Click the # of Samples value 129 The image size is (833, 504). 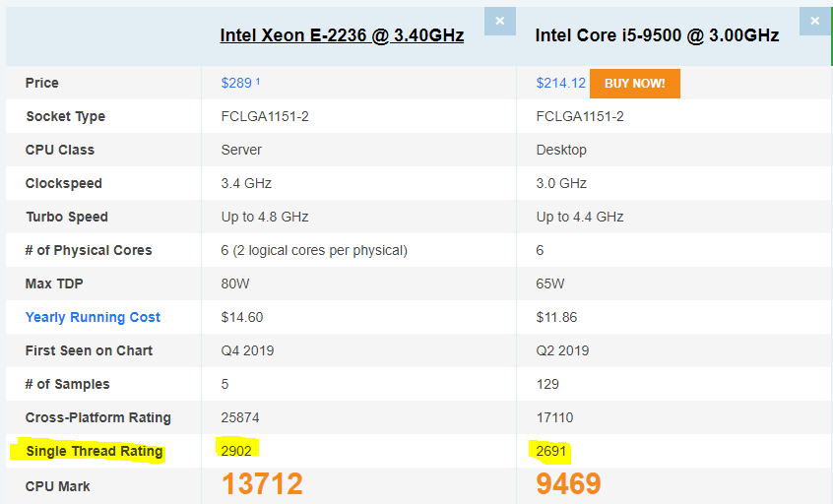(x=547, y=384)
